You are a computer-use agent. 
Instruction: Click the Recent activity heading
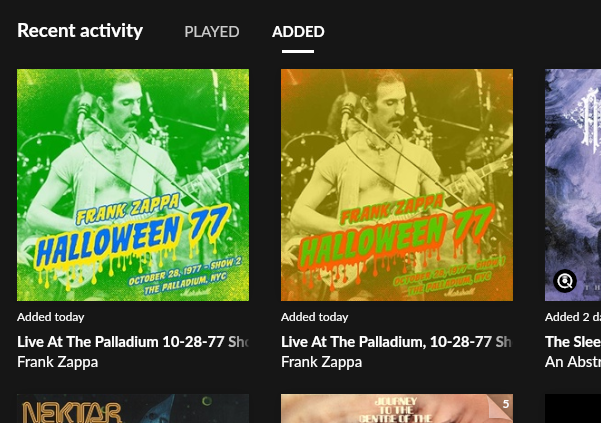click(x=80, y=31)
